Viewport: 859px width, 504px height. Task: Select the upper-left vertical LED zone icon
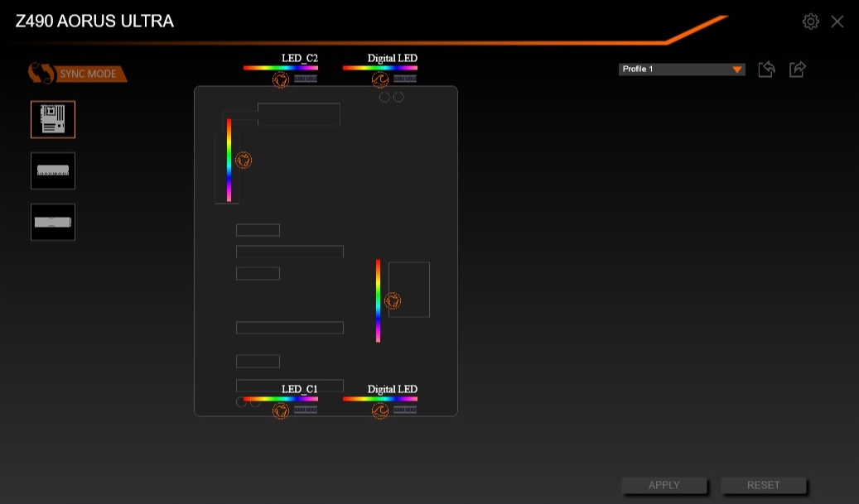coord(243,161)
